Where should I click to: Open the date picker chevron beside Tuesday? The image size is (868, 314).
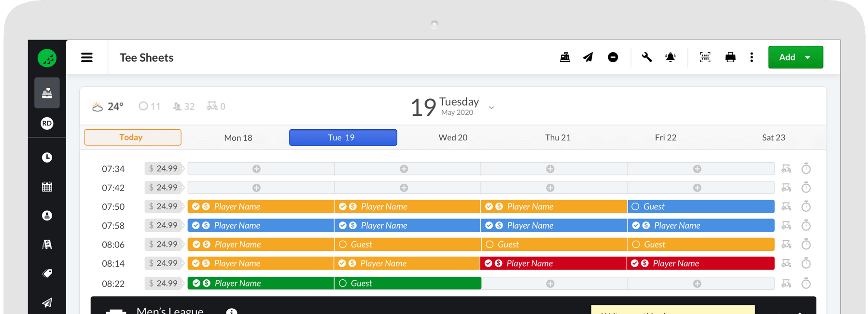491,108
